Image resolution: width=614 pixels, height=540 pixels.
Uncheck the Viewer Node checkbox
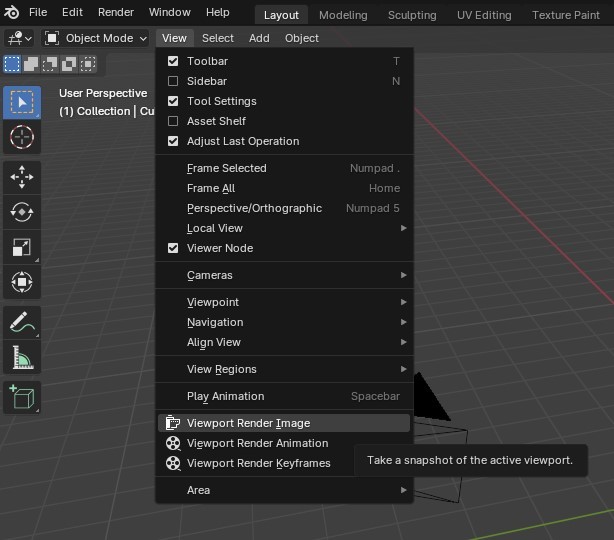pos(173,248)
